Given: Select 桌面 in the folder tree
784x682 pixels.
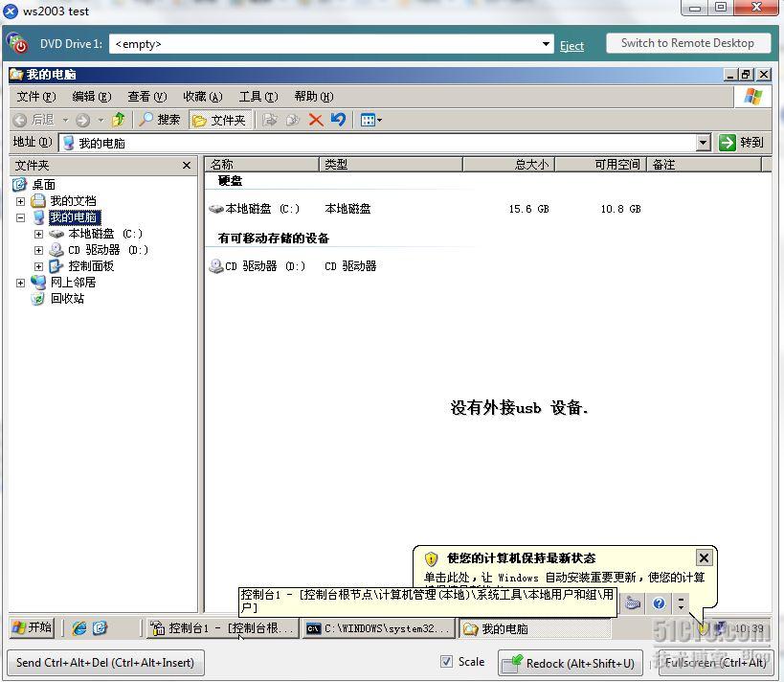Looking at the screenshot, I should [43, 185].
